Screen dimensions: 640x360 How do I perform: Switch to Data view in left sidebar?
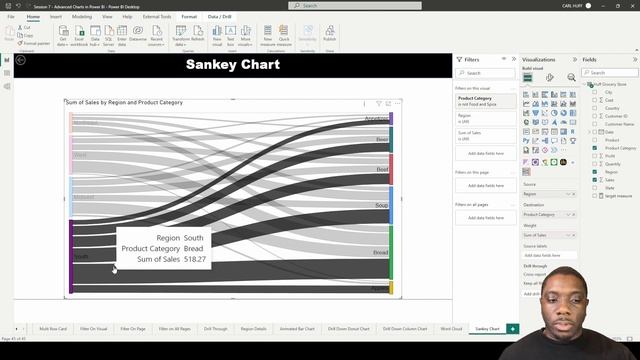click(7, 73)
